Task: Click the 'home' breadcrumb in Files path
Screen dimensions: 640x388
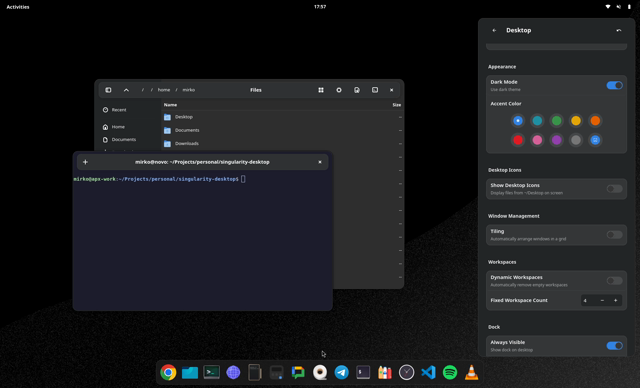Action: coord(164,90)
